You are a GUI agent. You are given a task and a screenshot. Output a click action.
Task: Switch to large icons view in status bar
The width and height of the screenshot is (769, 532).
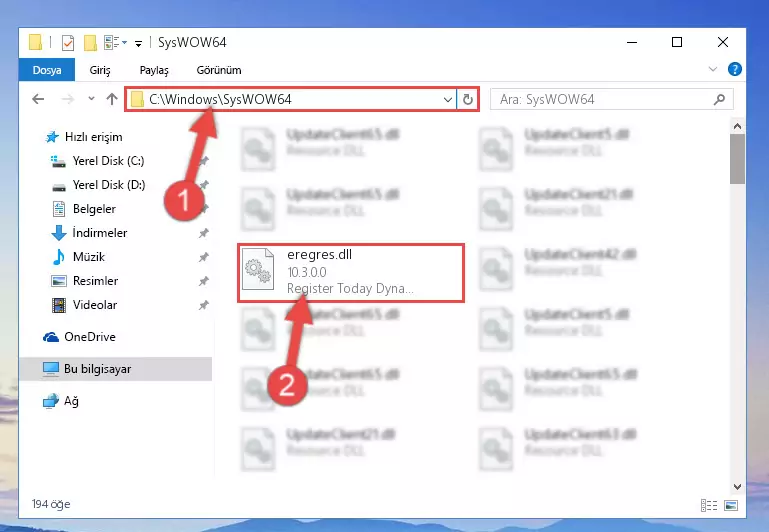731,505
